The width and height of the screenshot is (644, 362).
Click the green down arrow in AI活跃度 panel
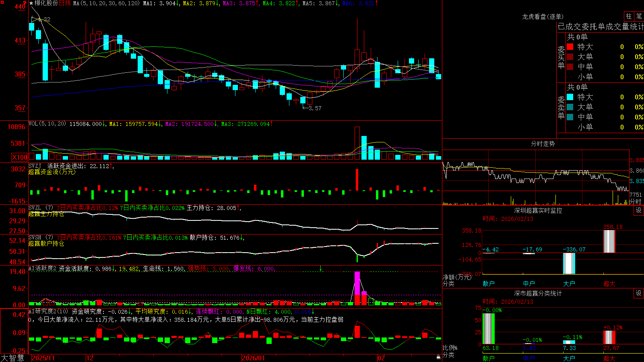(321, 268)
